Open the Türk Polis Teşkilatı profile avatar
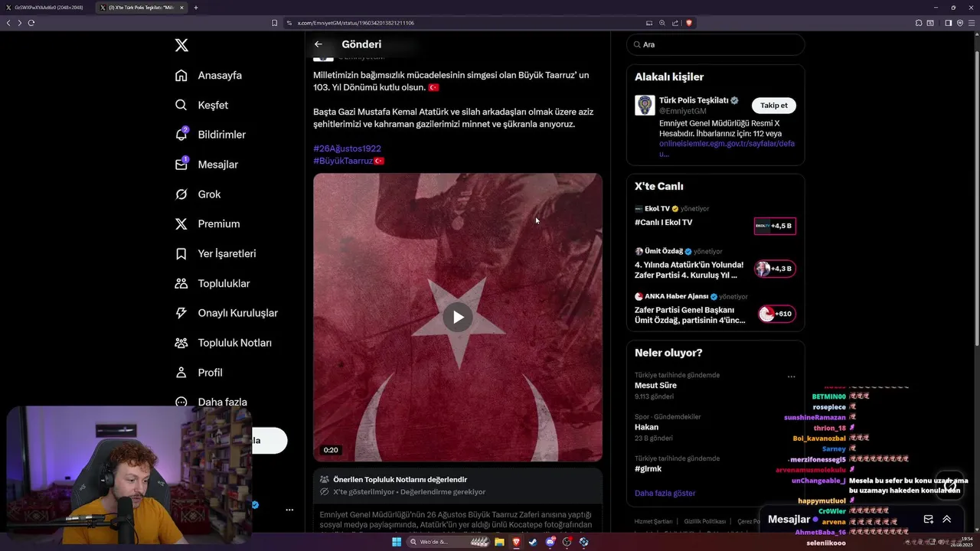The image size is (980, 551). [x=645, y=106]
